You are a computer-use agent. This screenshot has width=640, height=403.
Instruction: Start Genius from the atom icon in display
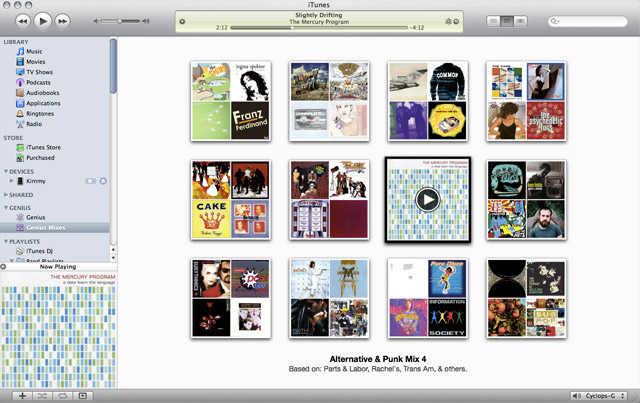(x=449, y=22)
